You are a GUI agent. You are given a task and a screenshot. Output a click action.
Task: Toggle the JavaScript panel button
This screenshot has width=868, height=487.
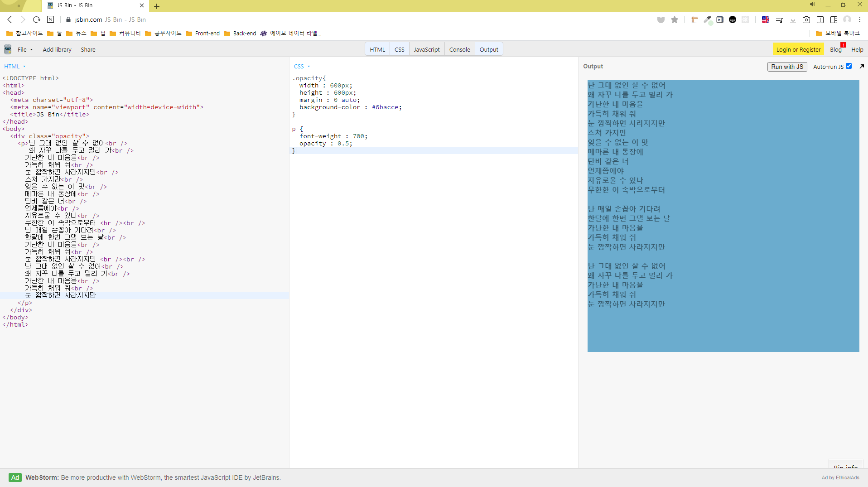[x=427, y=49]
